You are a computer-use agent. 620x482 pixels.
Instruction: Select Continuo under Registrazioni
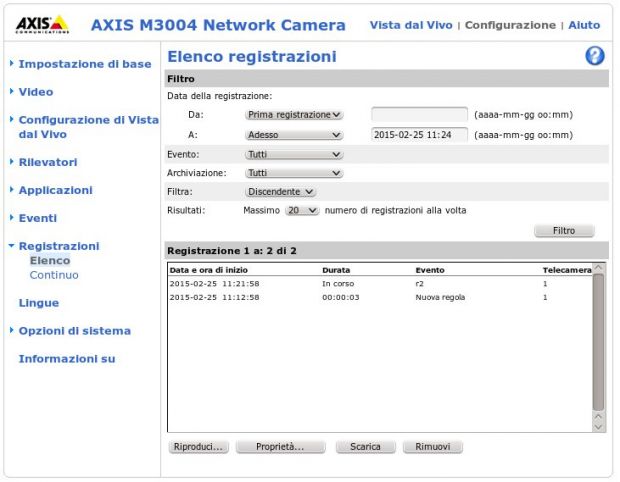(x=54, y=275)
